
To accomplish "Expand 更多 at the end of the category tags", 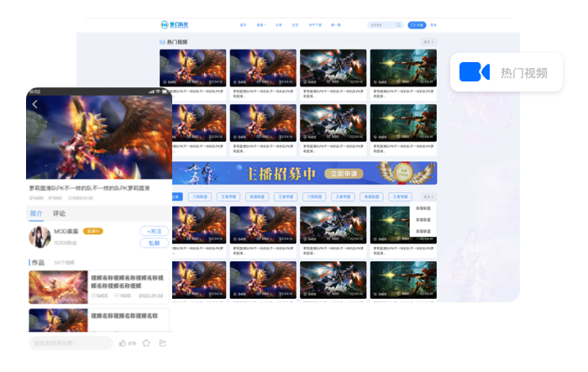I will (428, 196).
